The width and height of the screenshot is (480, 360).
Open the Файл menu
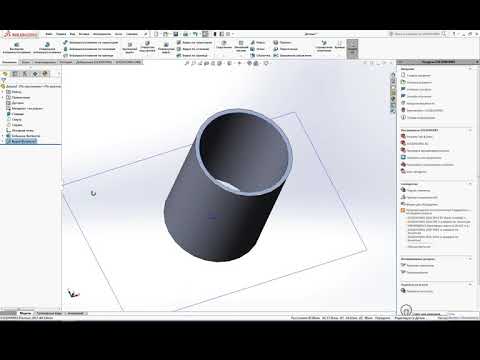tap(49, 34)
